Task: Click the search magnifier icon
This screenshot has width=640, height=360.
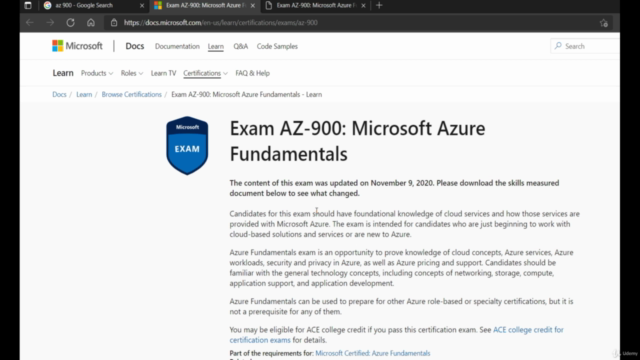Action: 558,46
